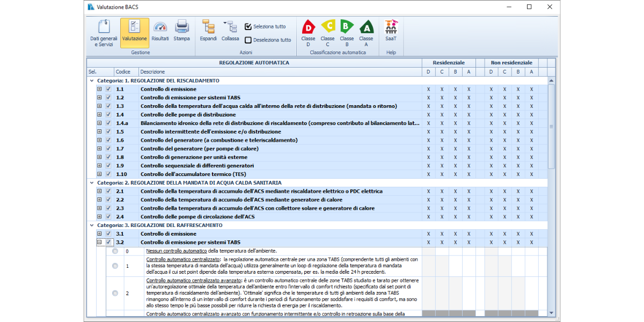Viewport: 644px width, 322px height.
Task: Click the Residenziale header
Action: point(449,63)
